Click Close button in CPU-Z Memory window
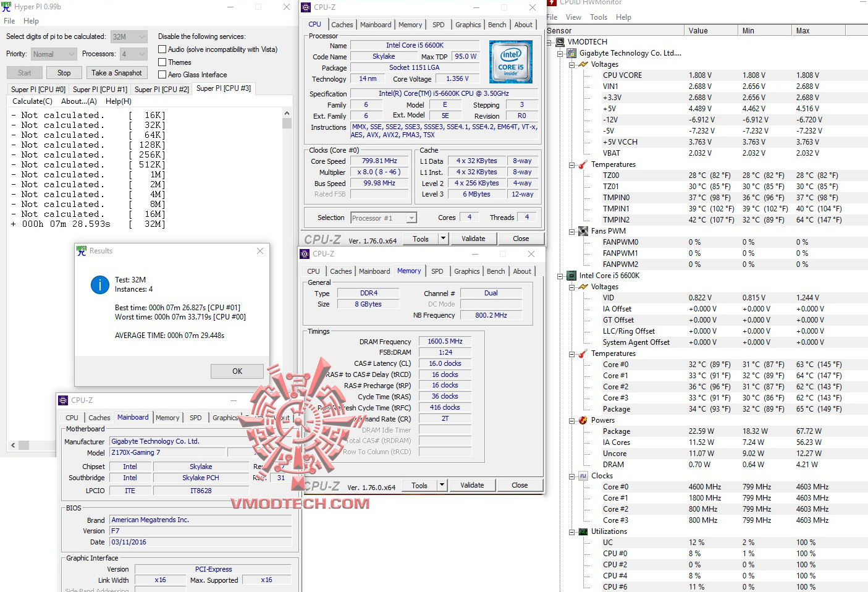 pos(520,485)
